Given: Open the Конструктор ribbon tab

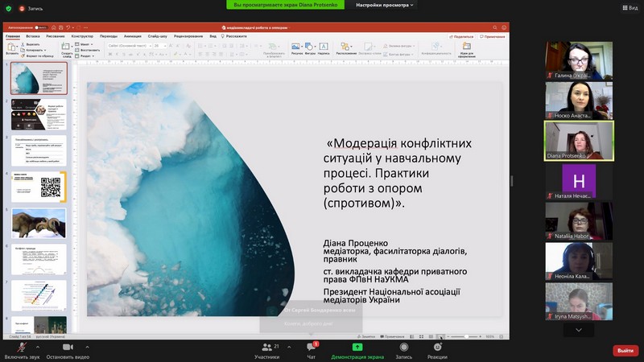Looking at the screenshot, I should [82, 36].
